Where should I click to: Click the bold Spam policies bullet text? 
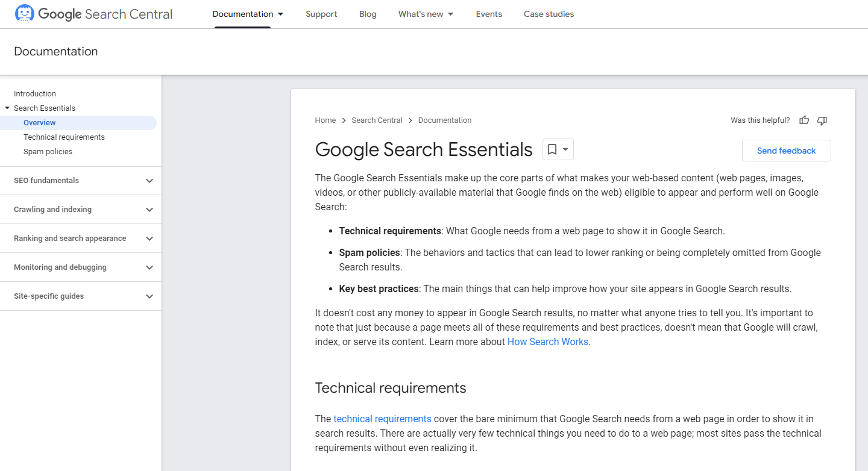[x=370, y=253]
